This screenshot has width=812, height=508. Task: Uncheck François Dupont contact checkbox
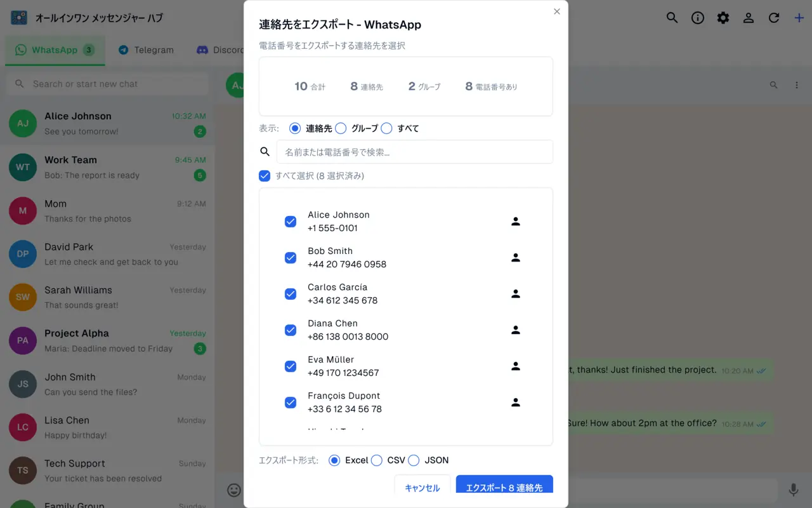[291, 403]
